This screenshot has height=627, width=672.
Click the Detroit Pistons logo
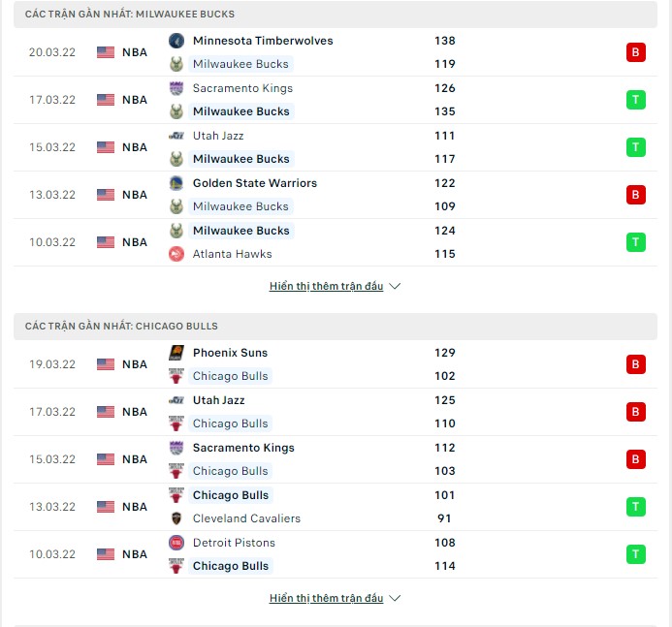point(176,543)
